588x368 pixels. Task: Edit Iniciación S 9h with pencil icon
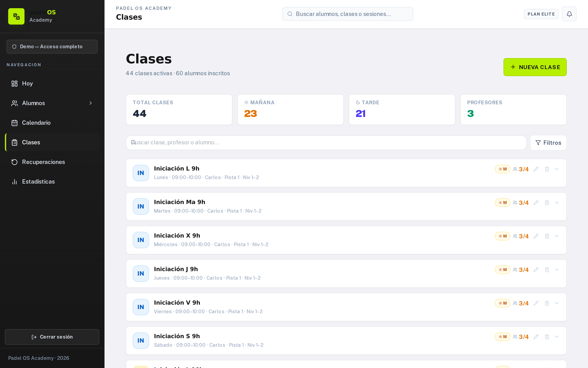click(536, 337)
